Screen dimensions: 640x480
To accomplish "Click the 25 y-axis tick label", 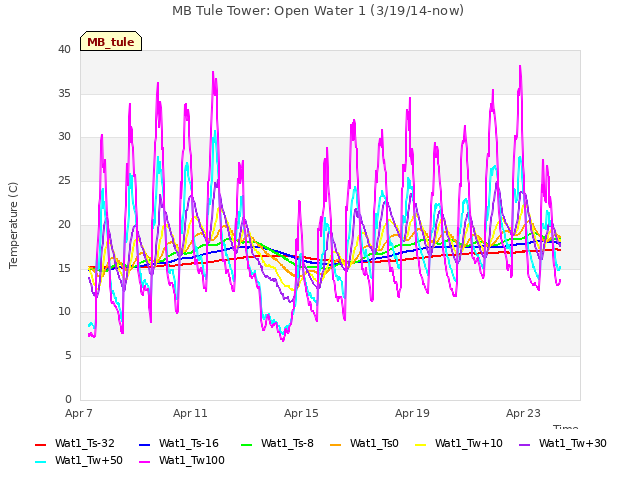I will tap(64, 180).
